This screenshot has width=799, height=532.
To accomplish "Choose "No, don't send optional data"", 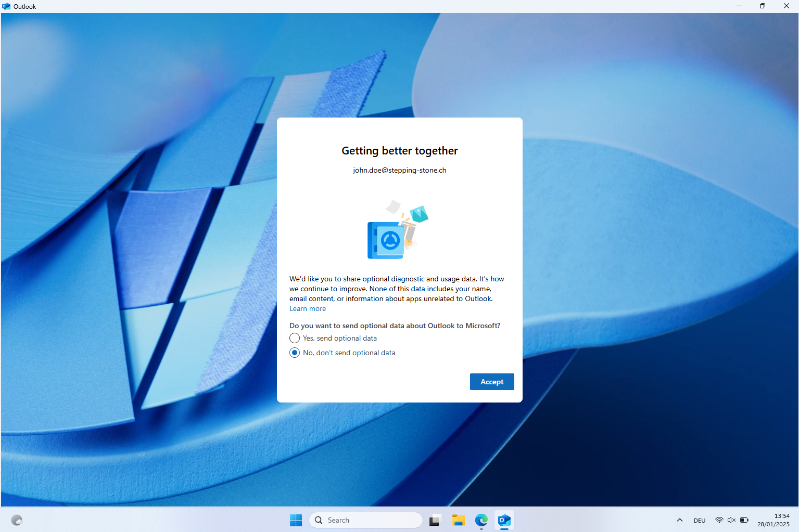I will click(295, 353).
